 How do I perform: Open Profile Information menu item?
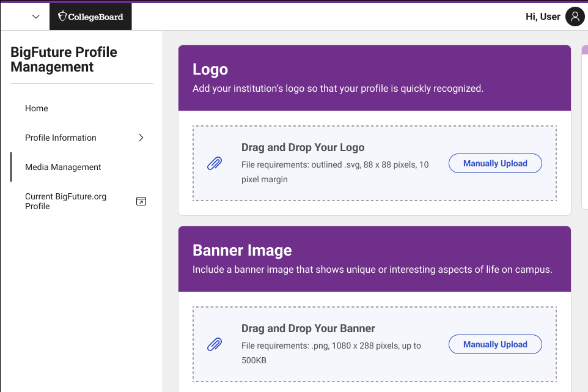click(x=61, y=138)
